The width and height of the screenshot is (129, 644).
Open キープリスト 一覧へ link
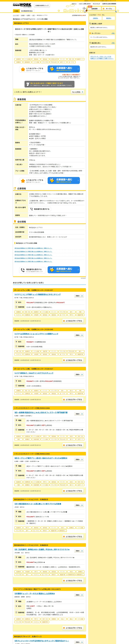pos(113,33)
